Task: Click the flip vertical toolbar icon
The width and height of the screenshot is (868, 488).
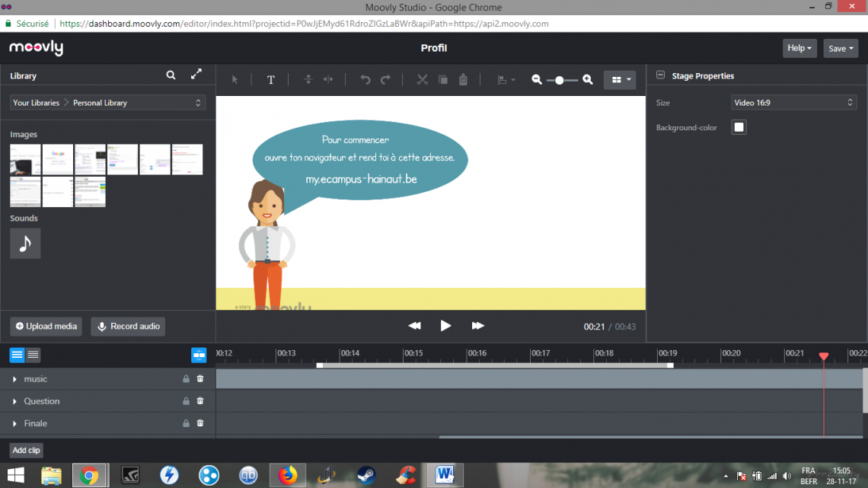Action: tap(308, 80)
